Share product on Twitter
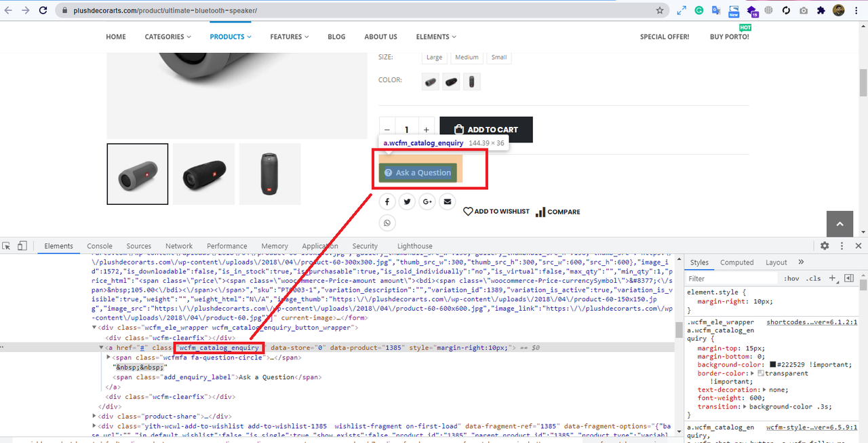868x443 pixels. [x=407, y=201]
